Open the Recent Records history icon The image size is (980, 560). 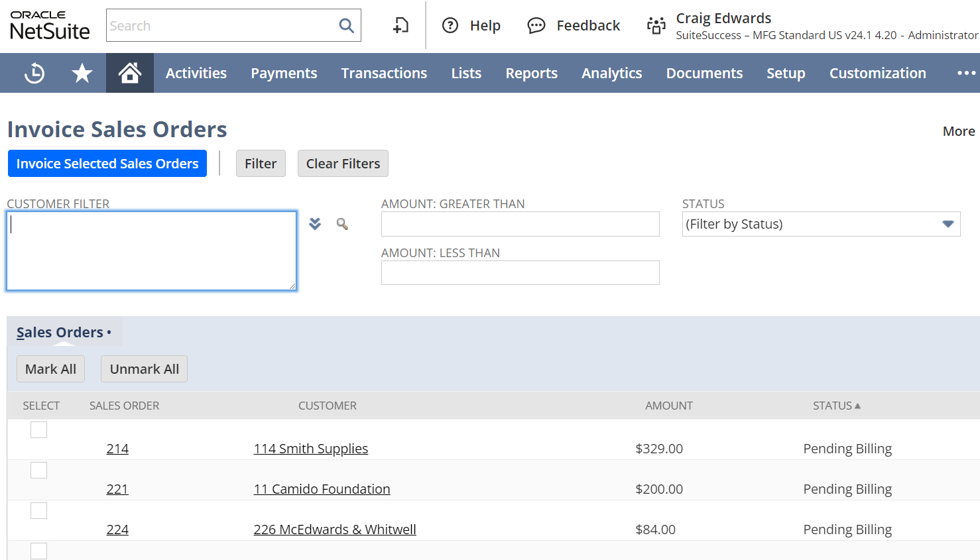pyautogui.click(x=34, y=73)
